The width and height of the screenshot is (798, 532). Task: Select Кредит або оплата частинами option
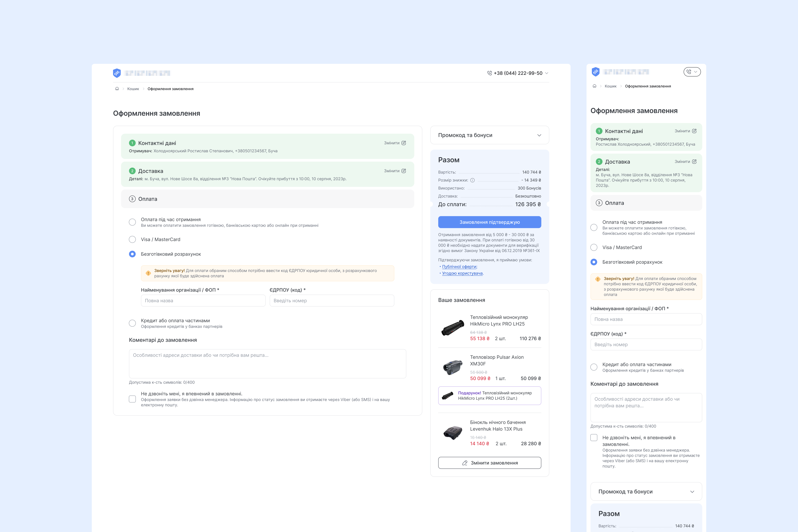click(x=132, y=323)
